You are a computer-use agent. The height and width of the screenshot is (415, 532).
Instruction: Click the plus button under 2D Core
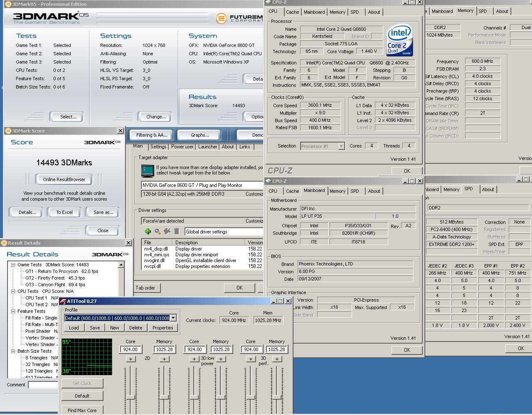point(131,359)
